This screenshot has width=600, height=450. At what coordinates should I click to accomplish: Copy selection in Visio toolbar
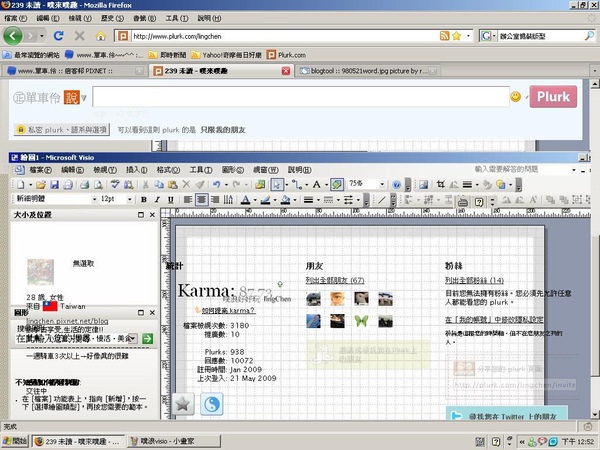[159, 185]
